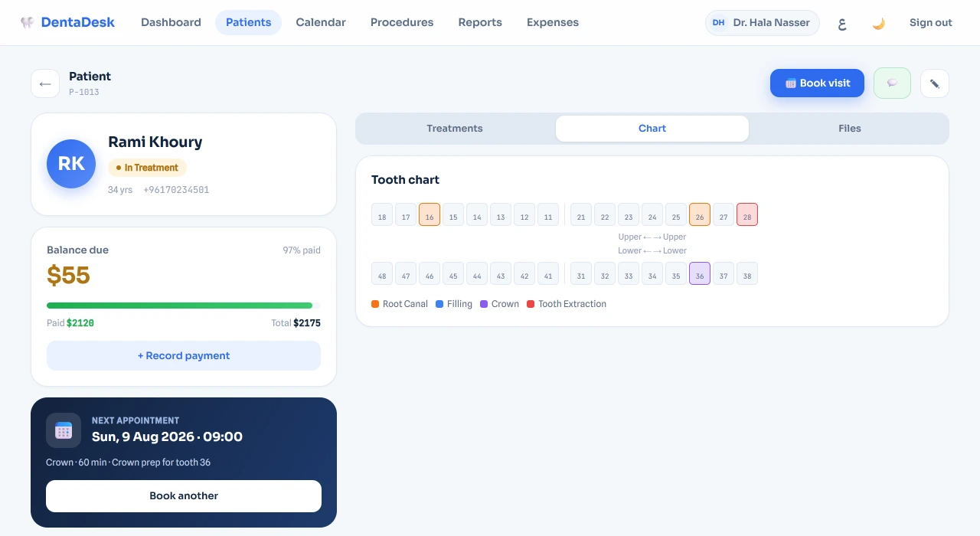
Task: Select orange-highlighted tooth 26
Action: (700, 214)
